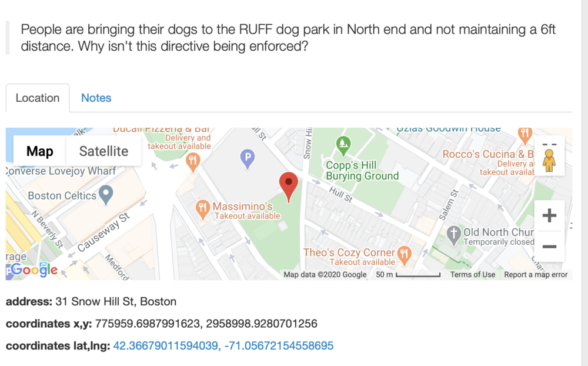Select the Location tab

click(x=38, y=98)
